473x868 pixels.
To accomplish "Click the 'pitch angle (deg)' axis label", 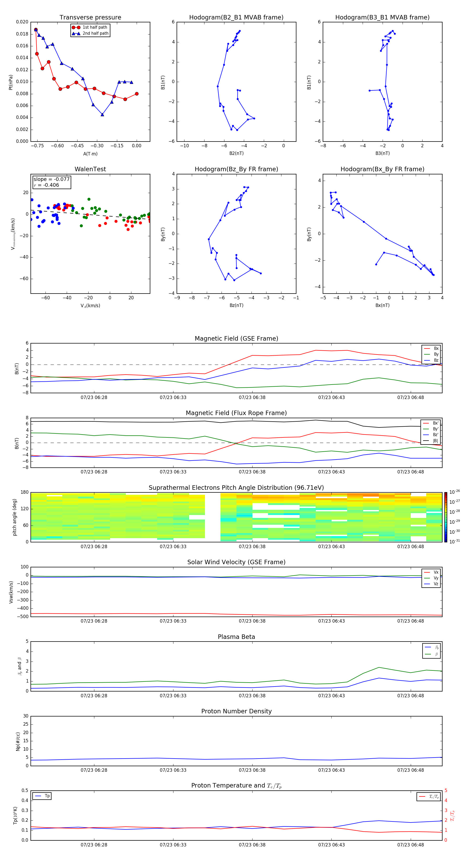I will pyautogui.click(x=14, y=517).
